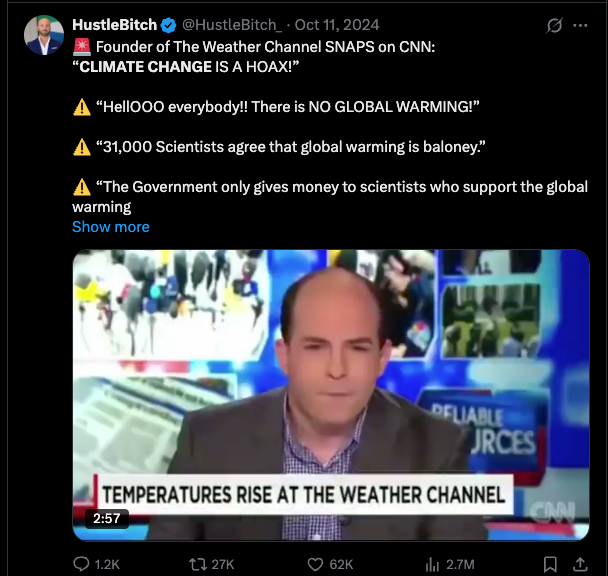Repost using the retweet arrows icon
This screenshot has width=608, height=576.
pyautogui.click(x=197, y=564)
